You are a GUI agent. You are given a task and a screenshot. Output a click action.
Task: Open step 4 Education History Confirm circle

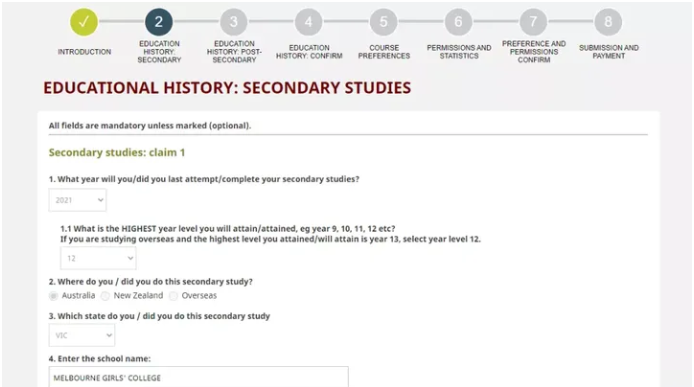(x=308, y=22)
